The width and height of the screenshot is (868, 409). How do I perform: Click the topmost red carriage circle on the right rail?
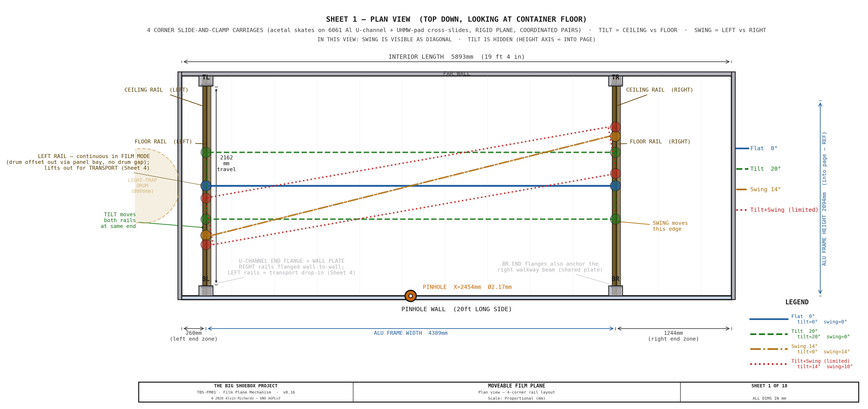tap(615, 127)
